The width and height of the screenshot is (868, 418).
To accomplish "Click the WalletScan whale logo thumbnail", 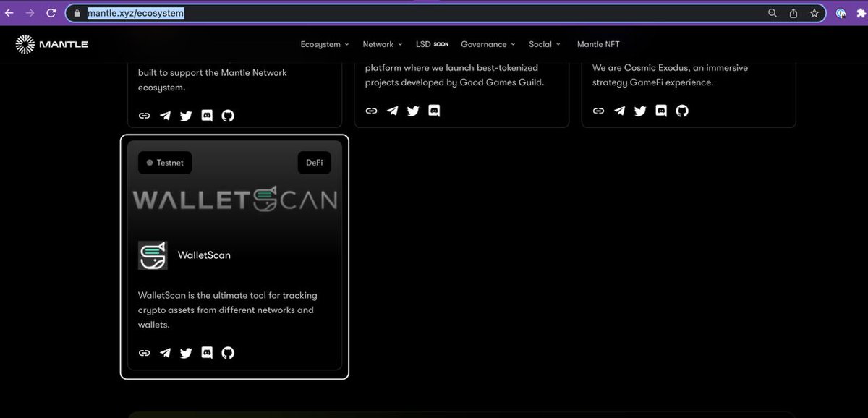I will (153, 255).
